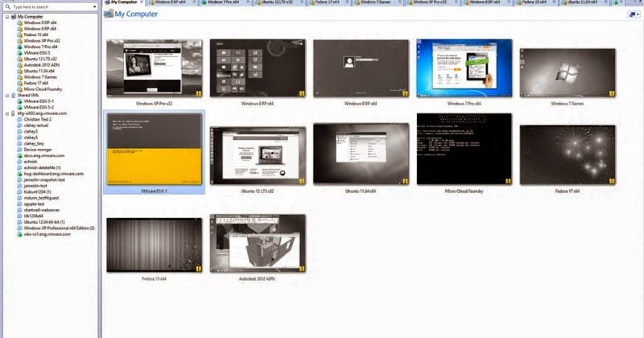644x338 pixels.
Task: Click the running icon beside wks-vc1.eng.vmware.com
Action: 19,234
